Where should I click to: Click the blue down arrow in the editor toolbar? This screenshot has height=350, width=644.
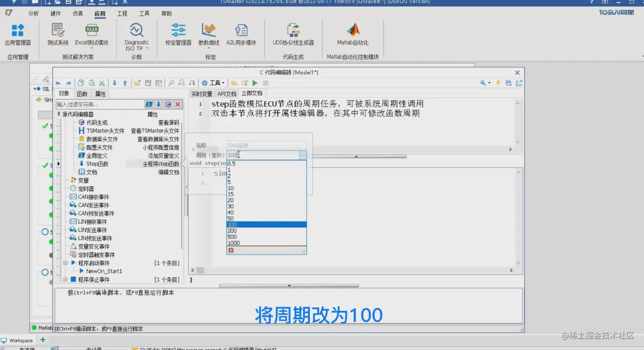click(115, 83)
